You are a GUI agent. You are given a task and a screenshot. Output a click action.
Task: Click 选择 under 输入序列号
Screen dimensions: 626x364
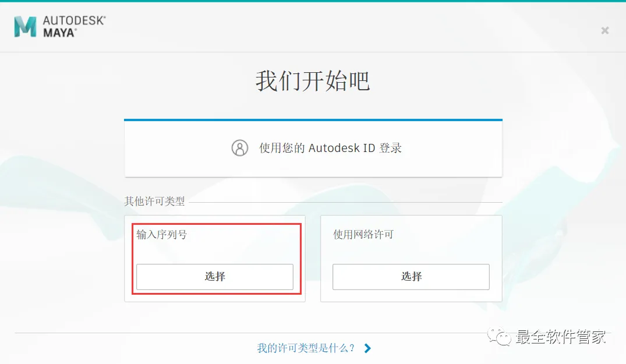215,277
